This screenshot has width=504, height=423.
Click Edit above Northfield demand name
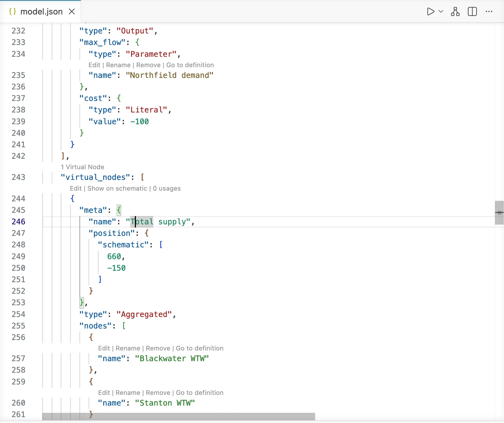(x=94, y=65)
